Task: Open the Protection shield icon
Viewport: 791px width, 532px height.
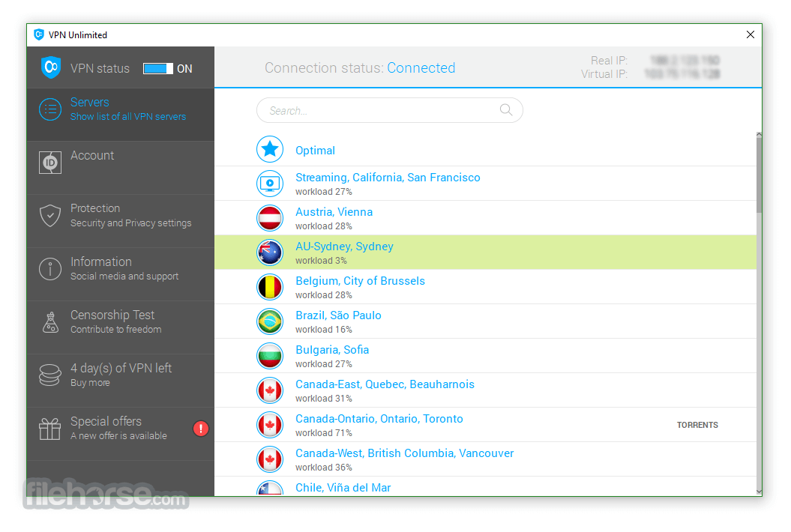Action: [50, 216]
